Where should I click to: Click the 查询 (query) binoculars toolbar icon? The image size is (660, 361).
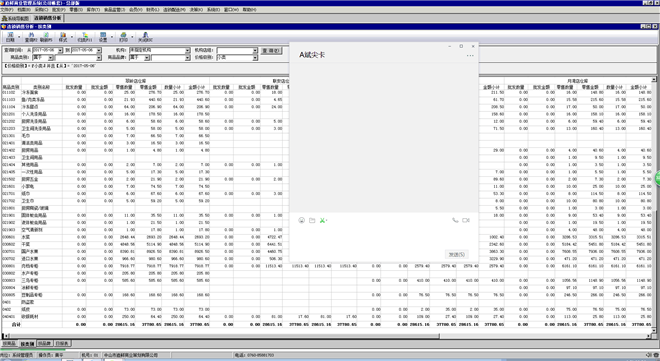coord(31,37)
